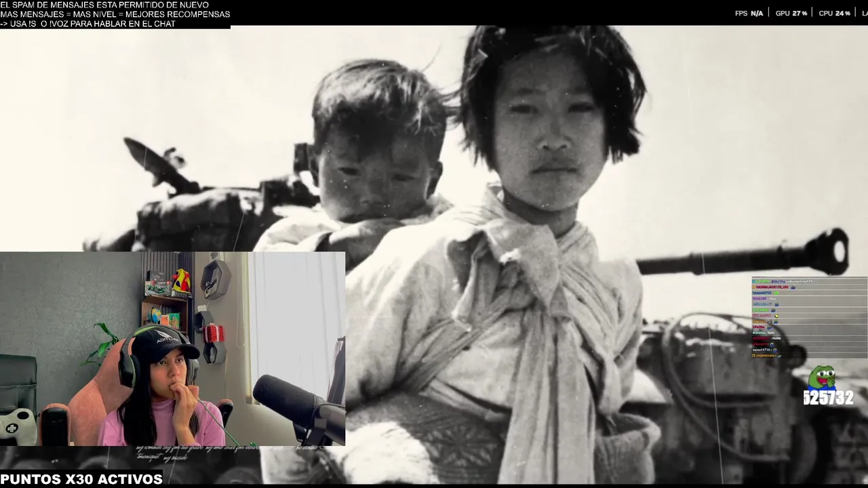Click the stream chat overlay box
This screenshot has height=488, width=868.
coord(809,318)
